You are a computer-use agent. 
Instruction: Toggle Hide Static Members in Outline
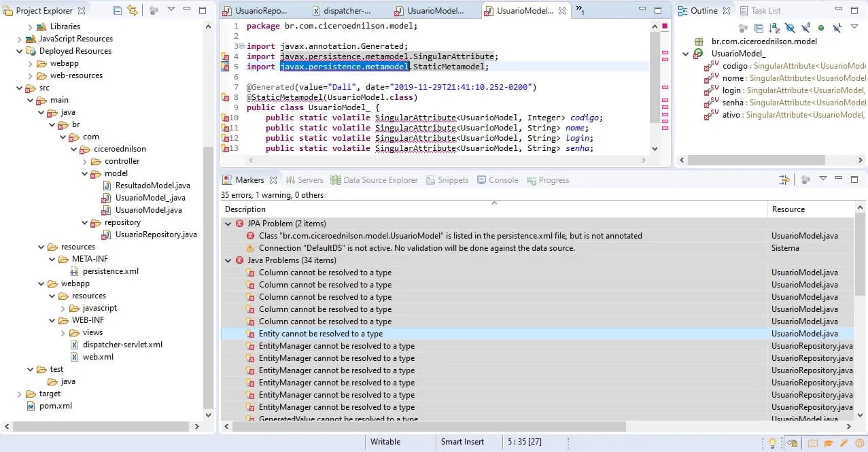[805, 28]
